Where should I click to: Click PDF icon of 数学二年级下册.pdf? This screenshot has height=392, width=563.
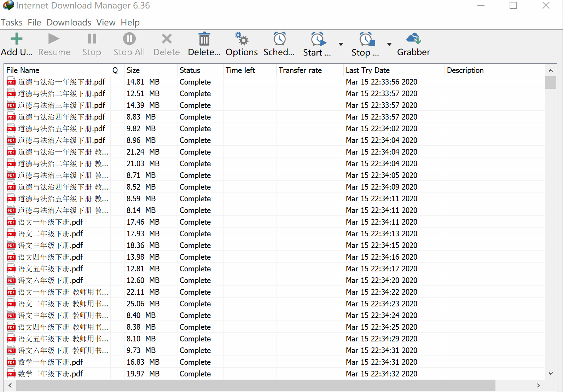coord(11,374)
